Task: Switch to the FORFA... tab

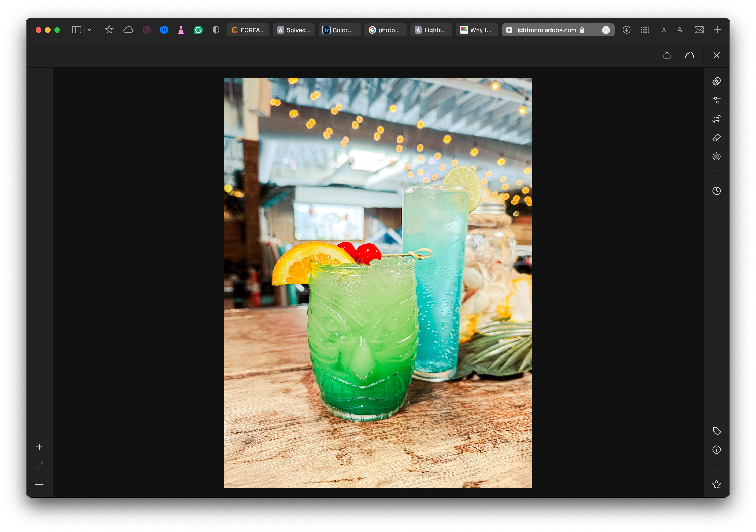Action: click(248, 30)
